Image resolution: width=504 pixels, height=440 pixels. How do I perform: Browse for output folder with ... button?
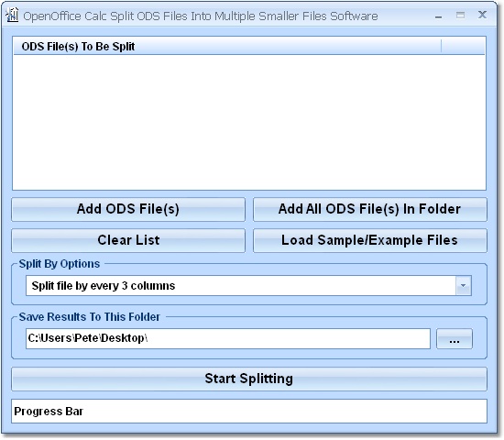point(455,338)
